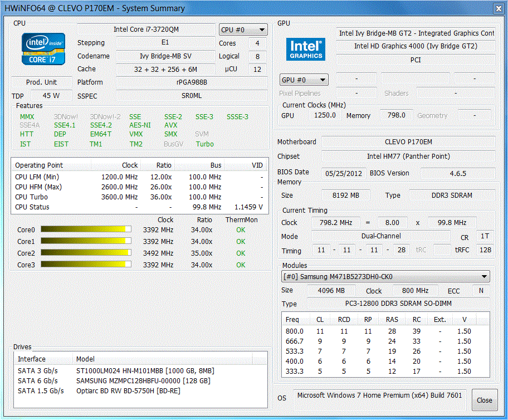
Task: Click the SR0ML SSPEC field
Action: pyautogui.click(x=192, y=96)
